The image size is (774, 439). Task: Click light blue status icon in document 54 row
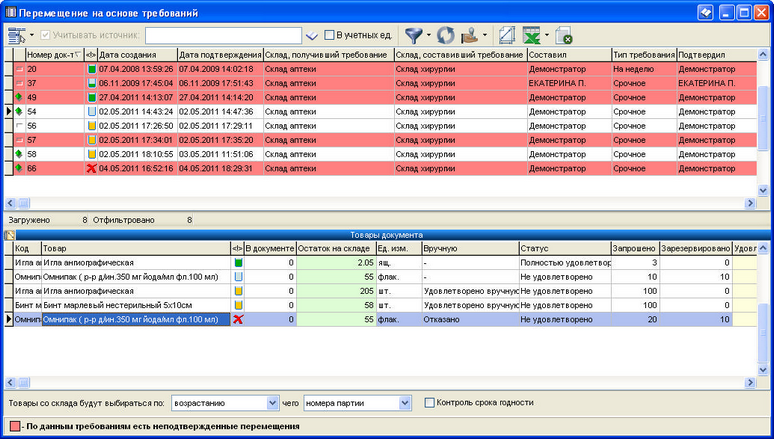(x=91, y=112)
